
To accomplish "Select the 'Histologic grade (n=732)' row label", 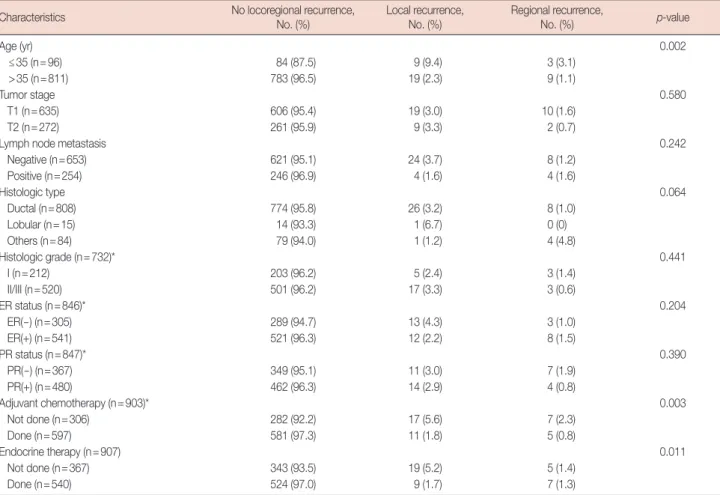I will tap(57, 257).
